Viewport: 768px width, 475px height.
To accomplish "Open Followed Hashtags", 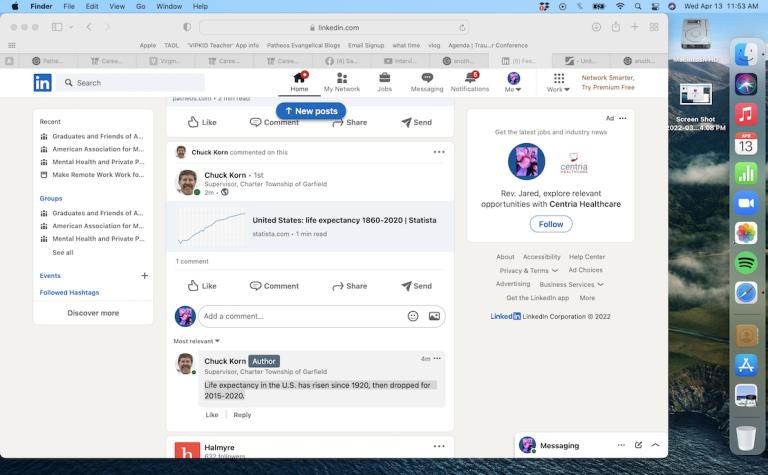I will pos(69,292).
